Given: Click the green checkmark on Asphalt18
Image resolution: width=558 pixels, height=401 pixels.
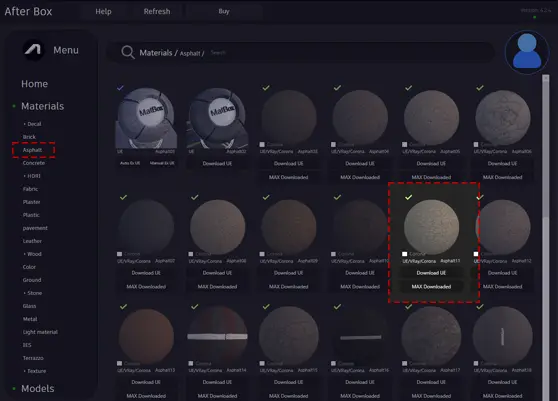Looking at the screenshot, I should [480, 306].
